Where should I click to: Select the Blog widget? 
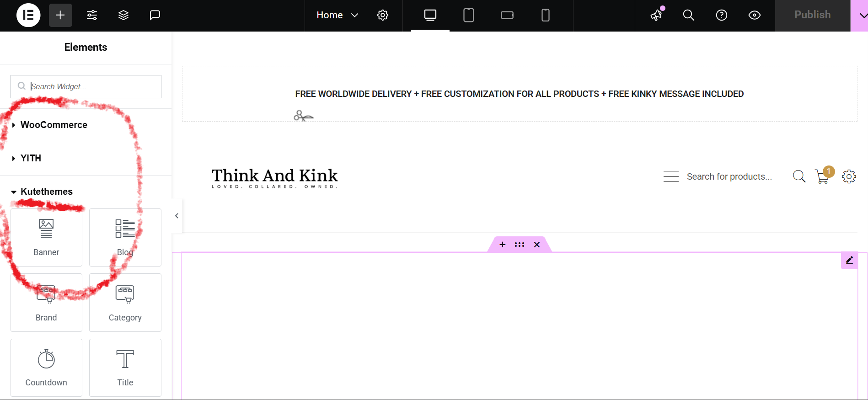pos(125,237)
